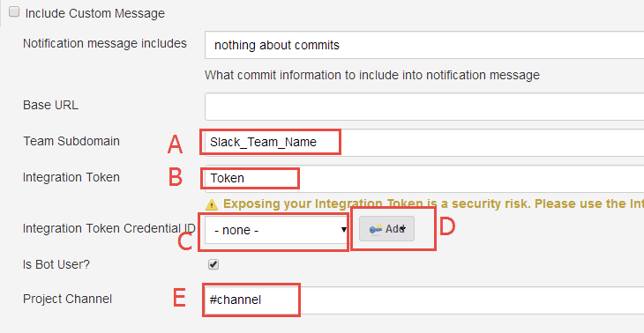Open Integration Token Credential ID dropdown
The image size is (644, 333).
tap(277, 230)
